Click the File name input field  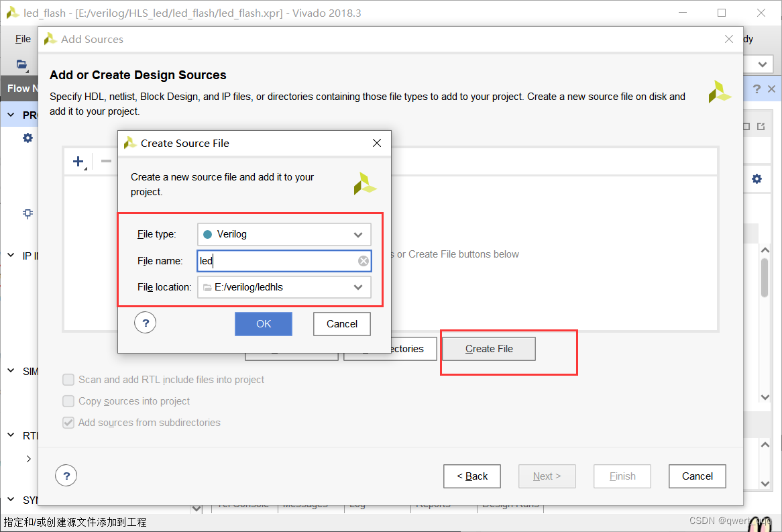pos(284,261)
